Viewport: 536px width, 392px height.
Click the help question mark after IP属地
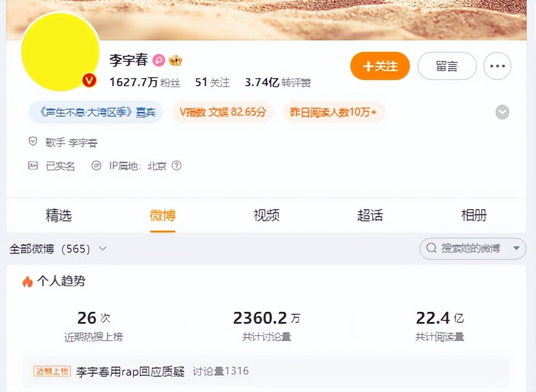(x=177, y=166)
